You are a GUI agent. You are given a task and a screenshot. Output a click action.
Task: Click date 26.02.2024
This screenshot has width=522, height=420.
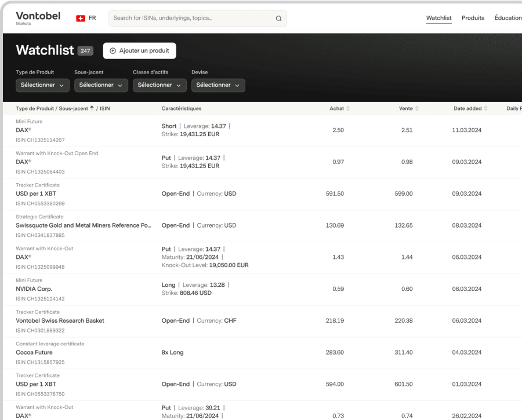[466, 416]
